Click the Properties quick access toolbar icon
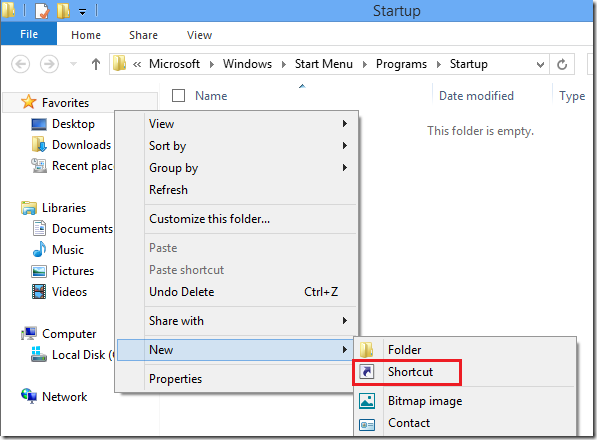Image resolution: width=597 pixels, height=440 pixels. point(42,10)
